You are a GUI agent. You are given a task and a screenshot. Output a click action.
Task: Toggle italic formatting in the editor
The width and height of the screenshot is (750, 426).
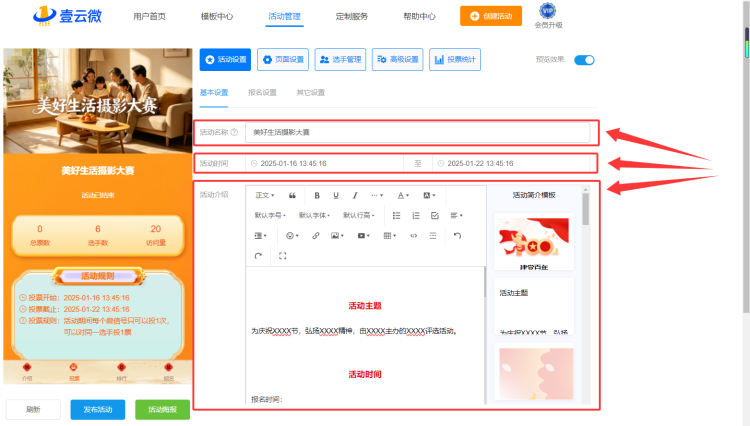point(355,195)
